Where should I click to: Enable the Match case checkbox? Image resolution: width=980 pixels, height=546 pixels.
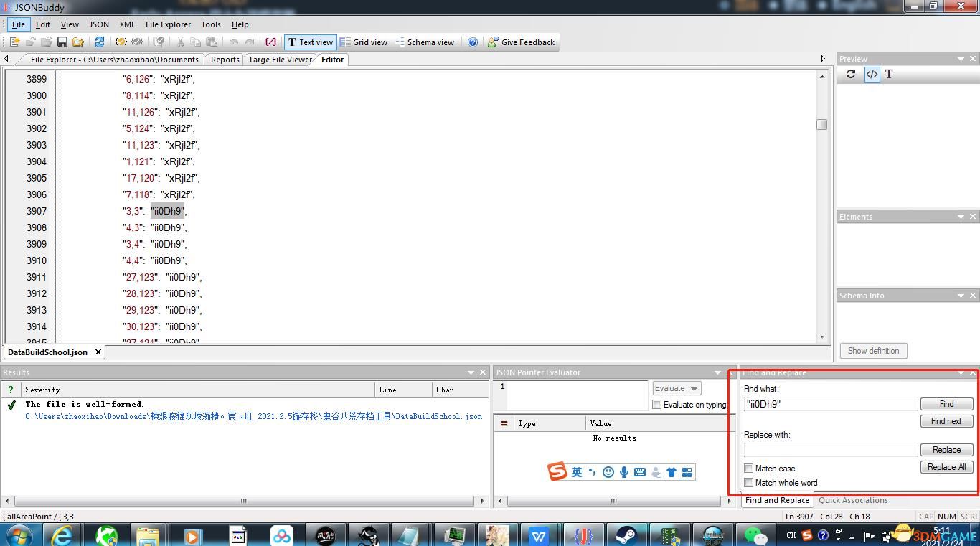pos(748,469)
